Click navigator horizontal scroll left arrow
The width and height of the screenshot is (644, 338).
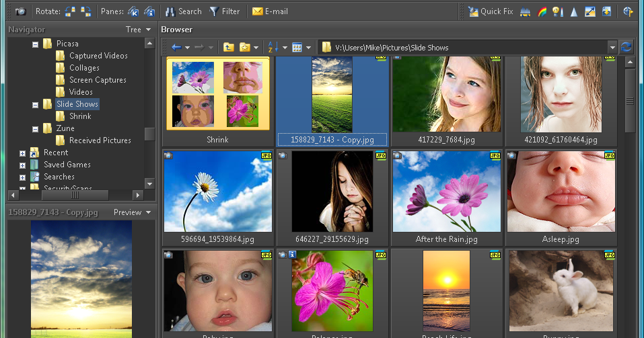[13, 196]
